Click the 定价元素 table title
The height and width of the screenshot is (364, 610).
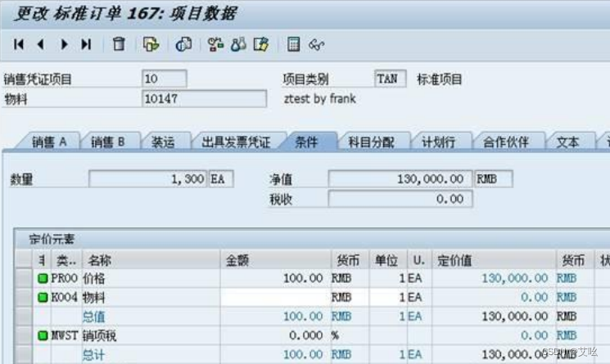tap(52, 239)
